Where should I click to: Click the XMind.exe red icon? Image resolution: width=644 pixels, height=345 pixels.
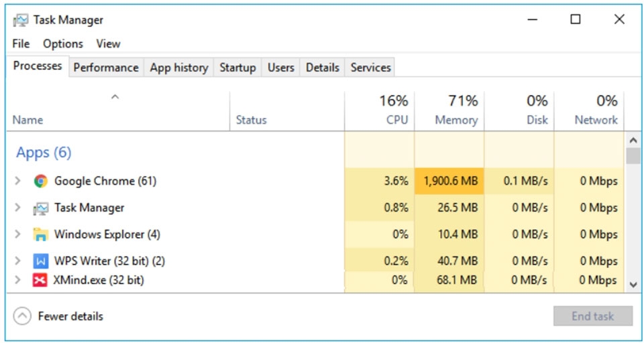pyautogui.click(x=40, y=280)
